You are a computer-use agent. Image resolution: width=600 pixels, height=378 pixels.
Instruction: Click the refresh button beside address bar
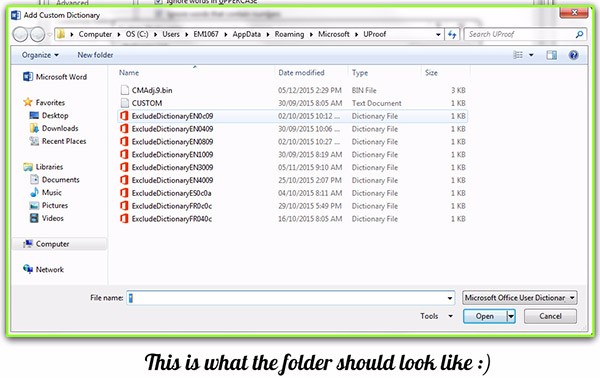[x=452, y=34]
